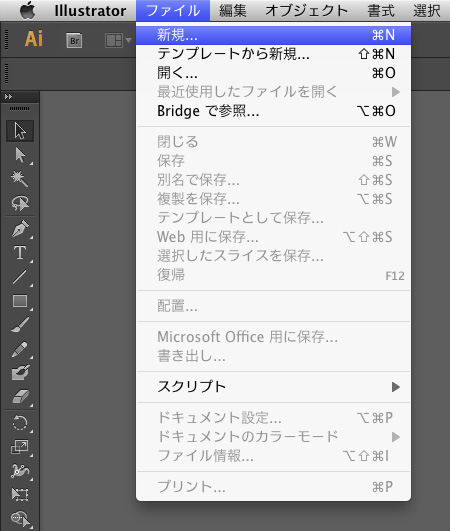Screen dimensions: 450x531
Task: Select the Width/Warp tool
Action: click(x=20, y=471)
